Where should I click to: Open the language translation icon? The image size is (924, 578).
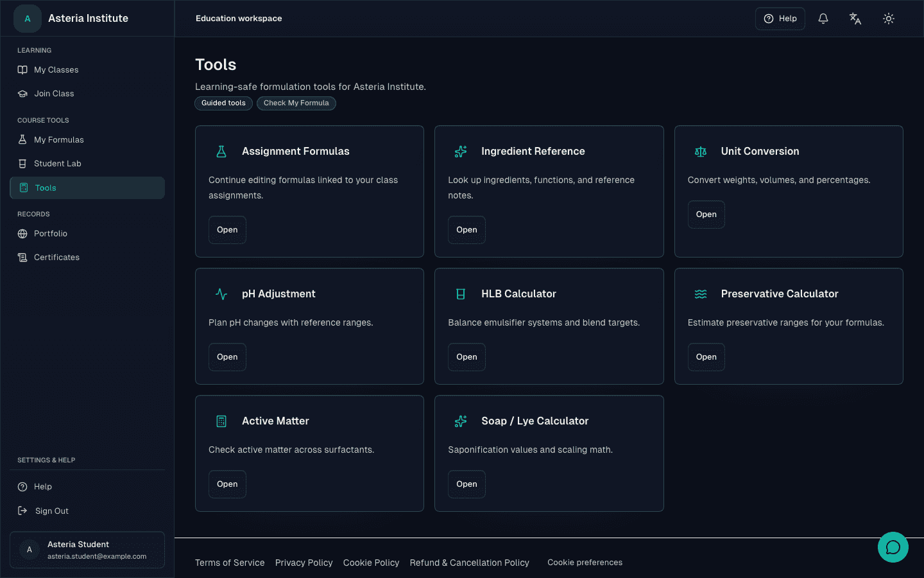coord(855,19)
